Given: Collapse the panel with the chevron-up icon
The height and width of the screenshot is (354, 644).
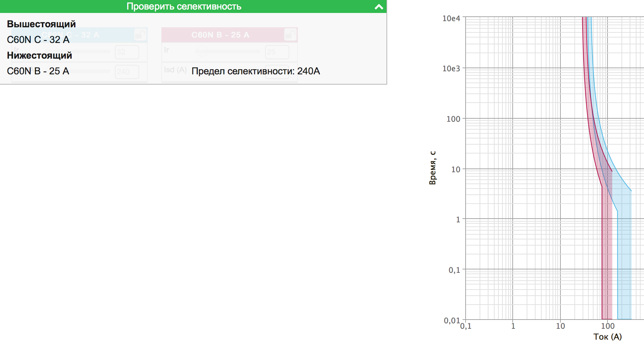Looking at the screenshot, I should tap(379, 7).
